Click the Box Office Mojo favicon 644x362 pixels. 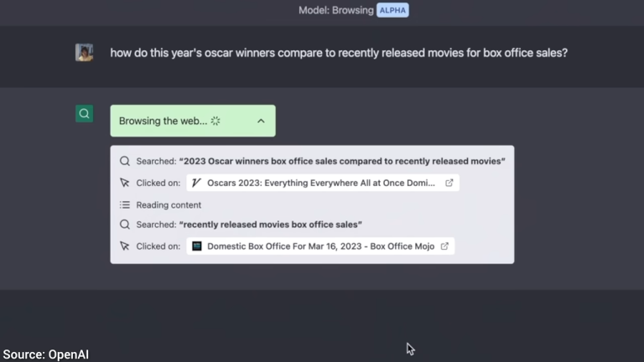[x=197, y=246]
